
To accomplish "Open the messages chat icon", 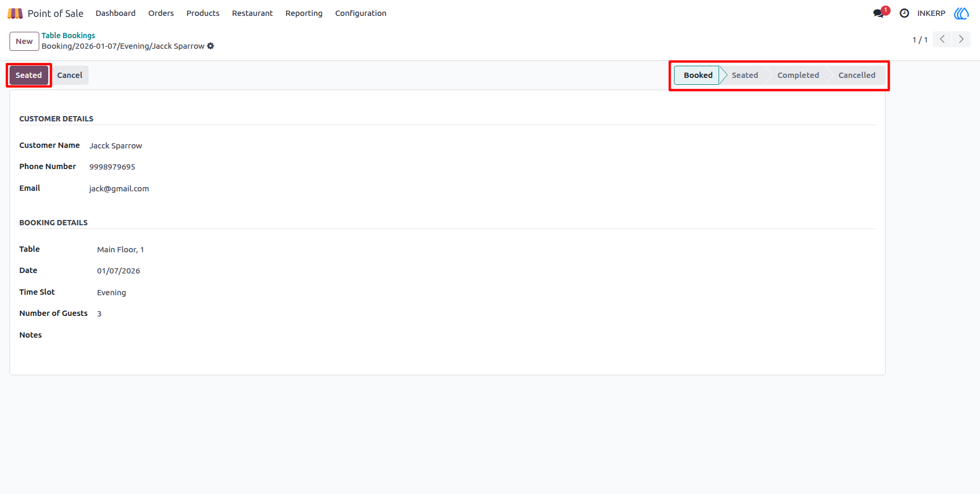I will click(x=879, y=13).
